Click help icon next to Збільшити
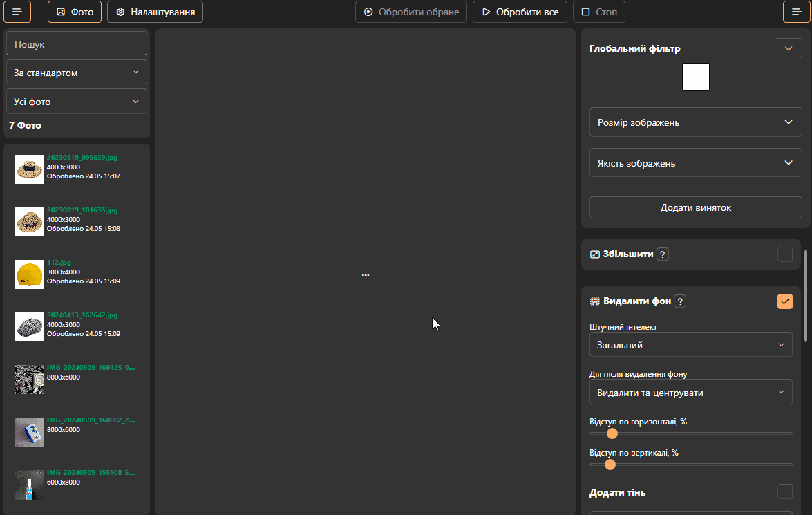This screenshot has height=515, width=812. (x=662, y=254)
